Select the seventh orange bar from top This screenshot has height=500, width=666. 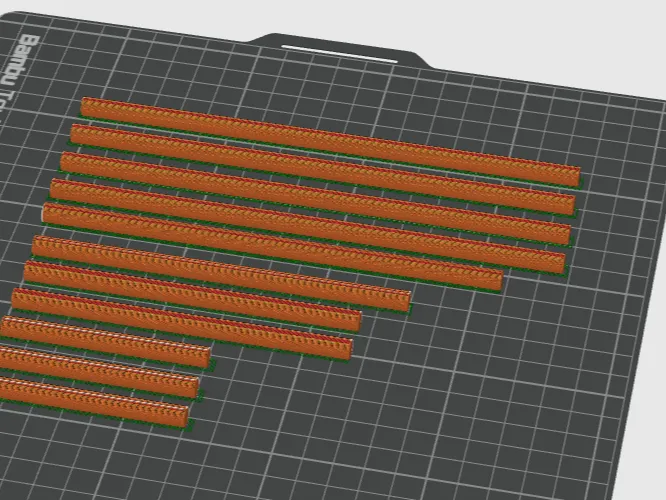click(193, 297)
